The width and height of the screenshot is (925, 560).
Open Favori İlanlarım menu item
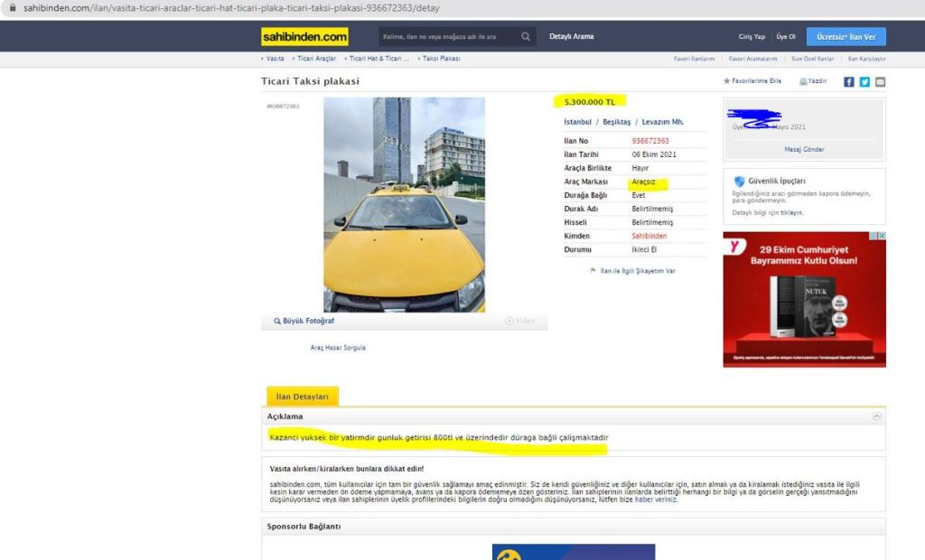(694, 59)
